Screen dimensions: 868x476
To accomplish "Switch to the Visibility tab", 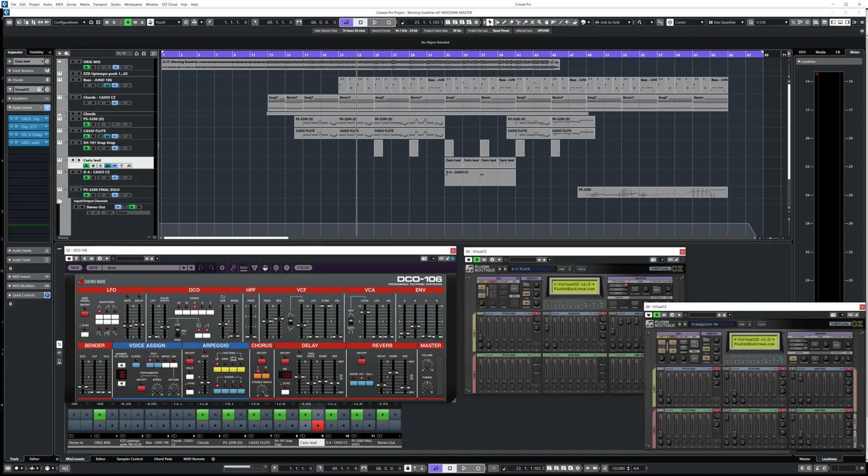I will [36, 52].
